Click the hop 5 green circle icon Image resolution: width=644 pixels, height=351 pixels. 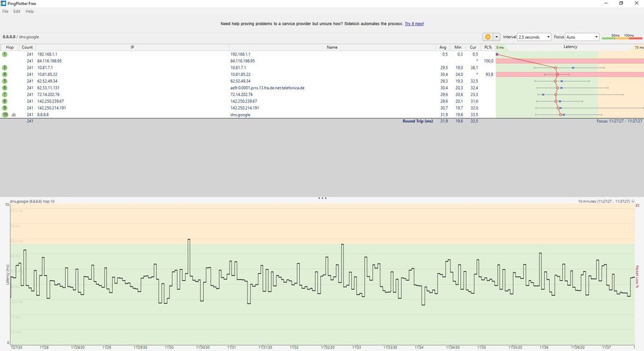coord(5,81)
